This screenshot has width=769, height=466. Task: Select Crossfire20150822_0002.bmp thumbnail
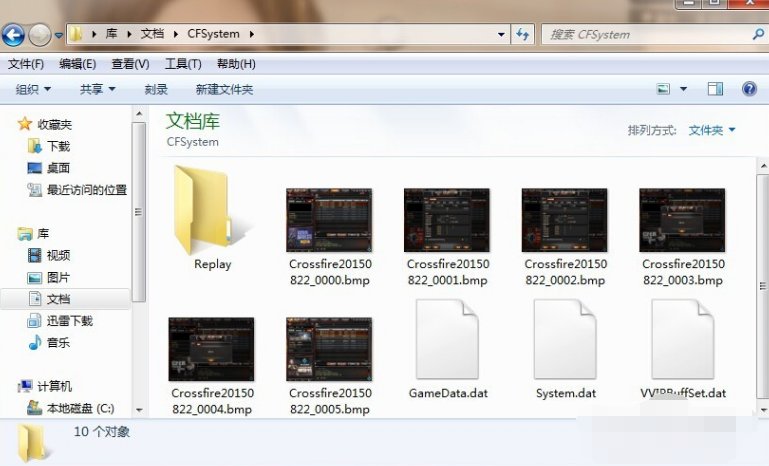tap(564, 220)
